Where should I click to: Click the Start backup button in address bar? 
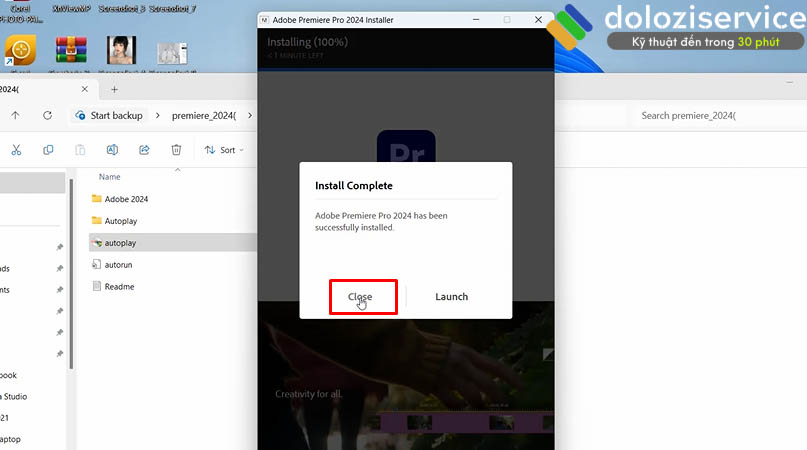(x=109, y=116)
